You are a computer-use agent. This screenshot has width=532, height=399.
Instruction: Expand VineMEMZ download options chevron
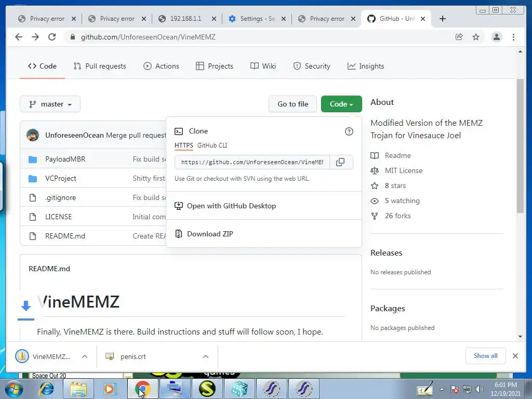[85, 356]
